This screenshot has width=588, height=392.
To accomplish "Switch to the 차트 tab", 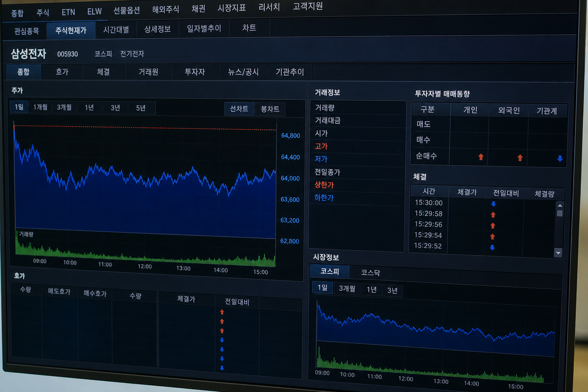I will coord(249,28).
